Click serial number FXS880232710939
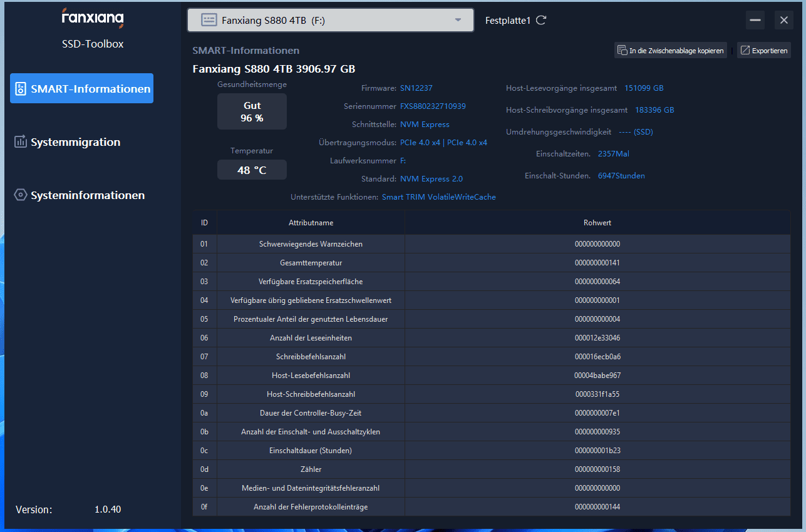 433,106
